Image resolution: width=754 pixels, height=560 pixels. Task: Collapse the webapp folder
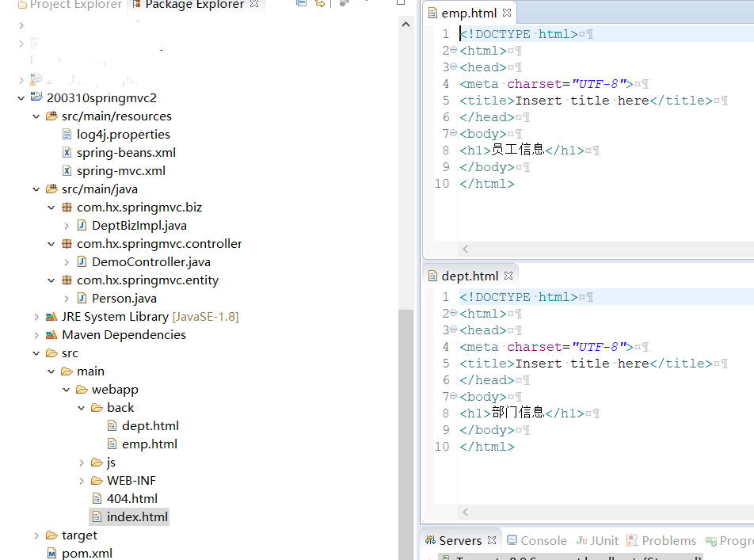67,390
